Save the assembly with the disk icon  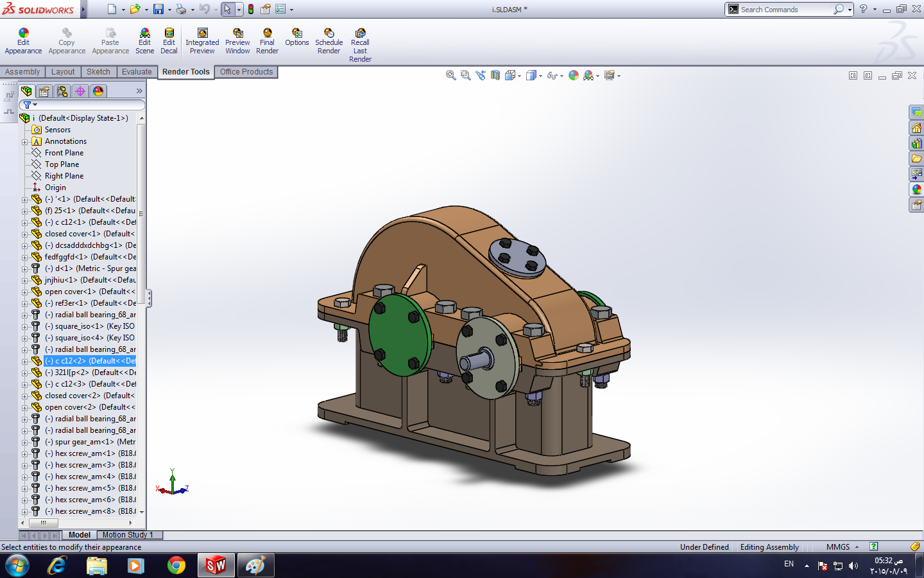[x=158, y=9]
